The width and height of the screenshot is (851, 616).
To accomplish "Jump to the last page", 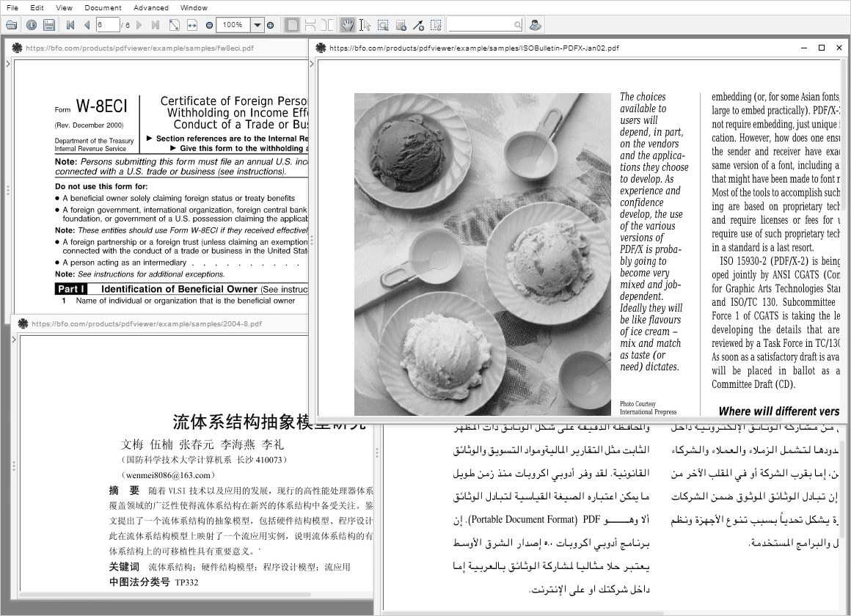I will [156, 25].
